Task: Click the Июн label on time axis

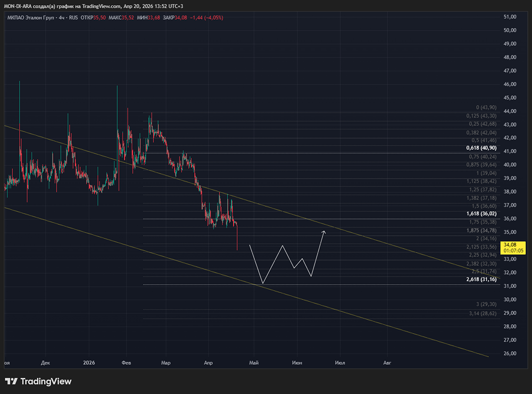Action: point(297,363)
